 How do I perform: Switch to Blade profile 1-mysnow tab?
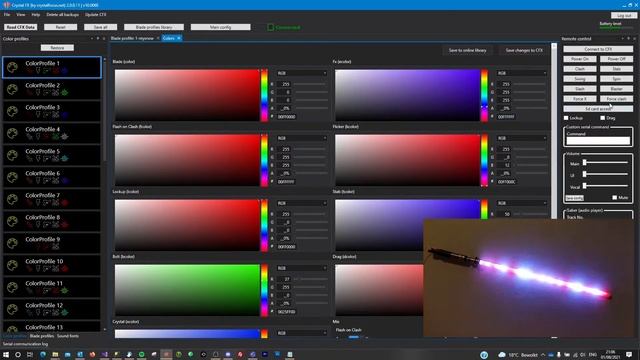pos(132,38)
